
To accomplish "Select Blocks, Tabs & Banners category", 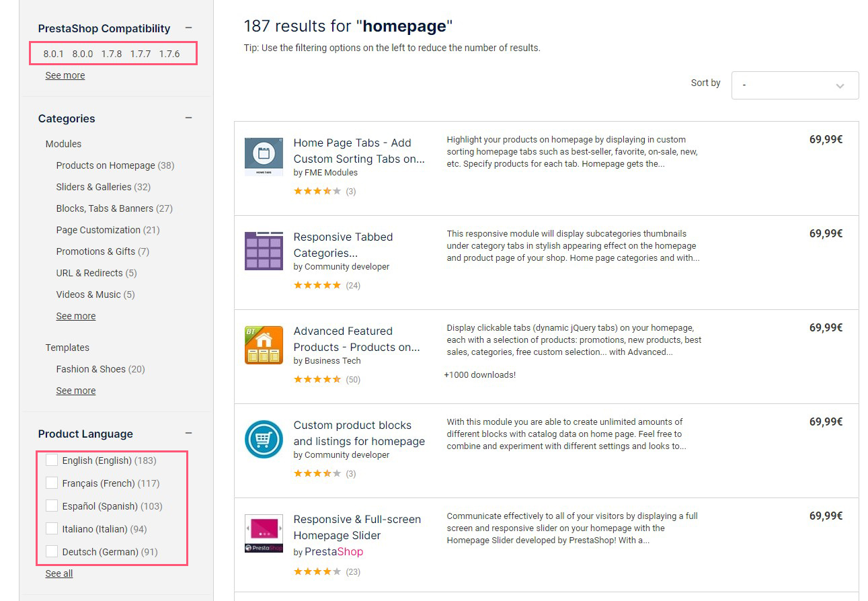I will (x=114, y=208).
